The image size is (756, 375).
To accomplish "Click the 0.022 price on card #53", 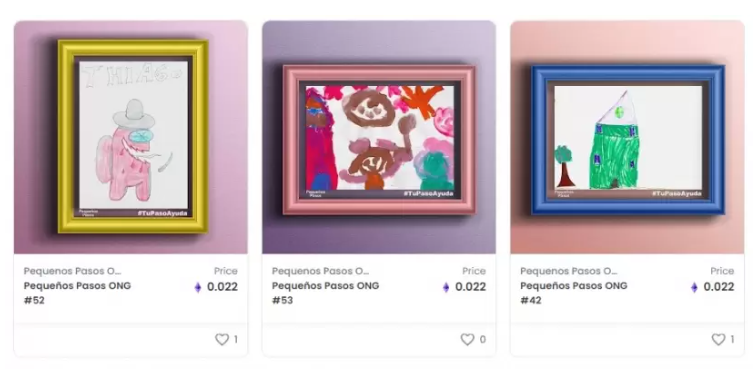I will pos(471,287).
